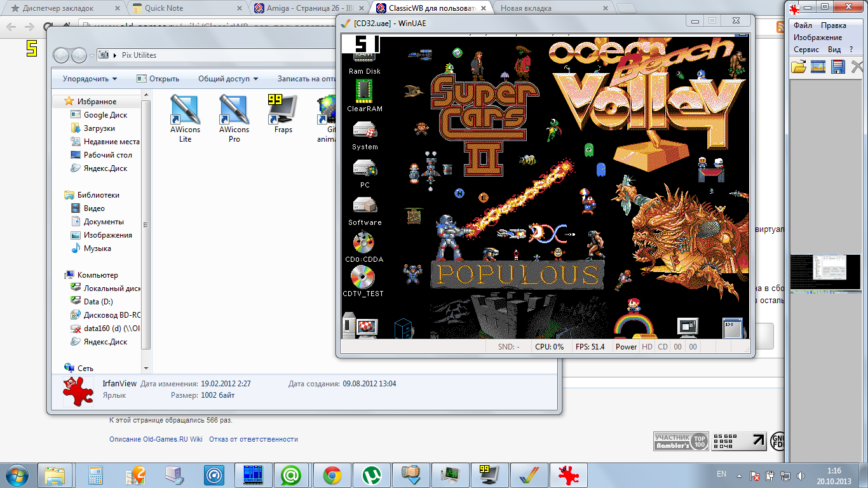Select the AWicons Lite shortcut in Explorer
Screen dimensions: 868x488
(x=185, y=118)
